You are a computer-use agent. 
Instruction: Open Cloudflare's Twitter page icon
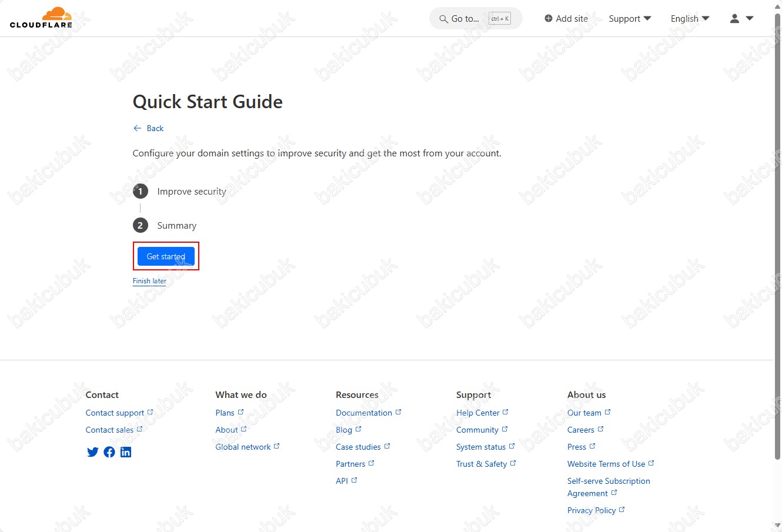pyautogui.click(x=92, y=452)
